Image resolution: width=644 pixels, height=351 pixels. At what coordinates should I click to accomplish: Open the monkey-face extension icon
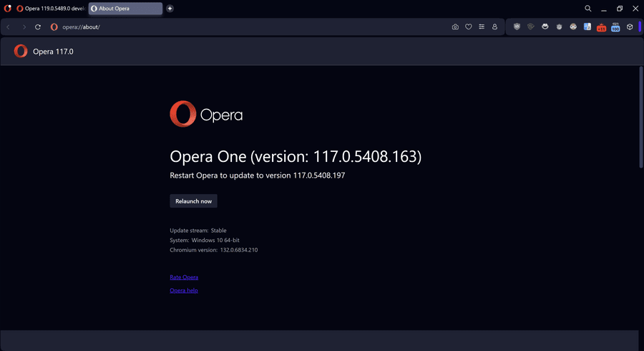(573, 27)
